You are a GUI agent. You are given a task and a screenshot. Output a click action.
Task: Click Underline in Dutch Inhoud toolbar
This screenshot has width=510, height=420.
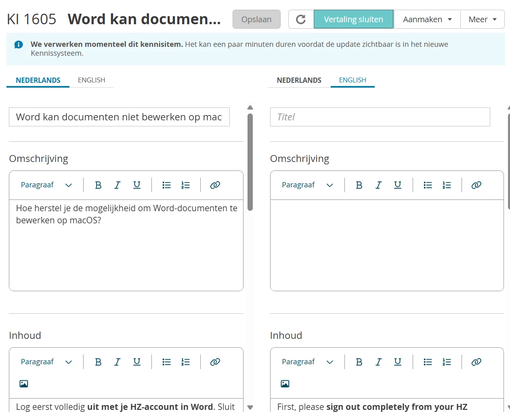click(137, 362)
